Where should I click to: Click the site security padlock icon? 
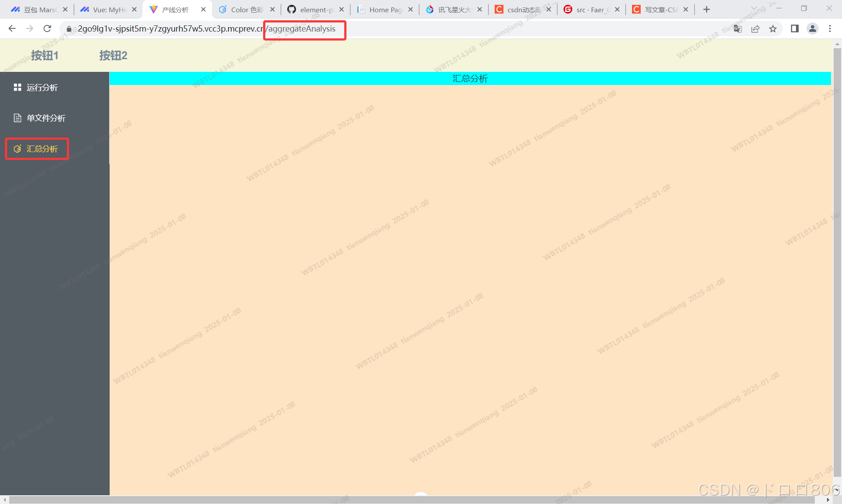tap(69, 29)
